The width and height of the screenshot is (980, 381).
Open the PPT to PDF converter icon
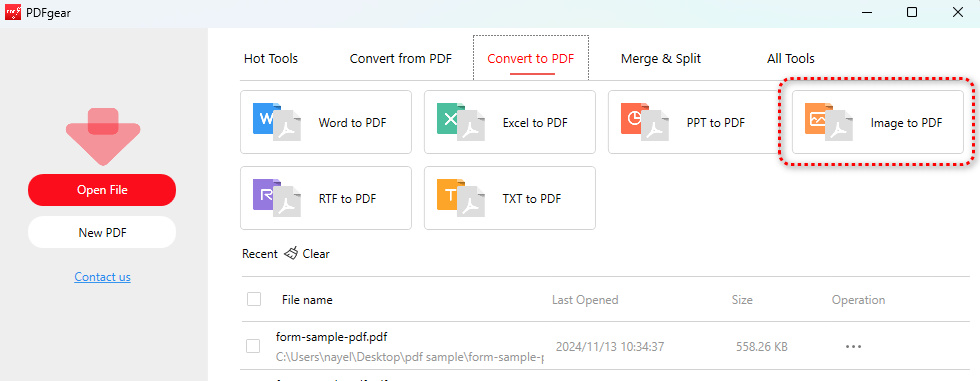[644, 122]
